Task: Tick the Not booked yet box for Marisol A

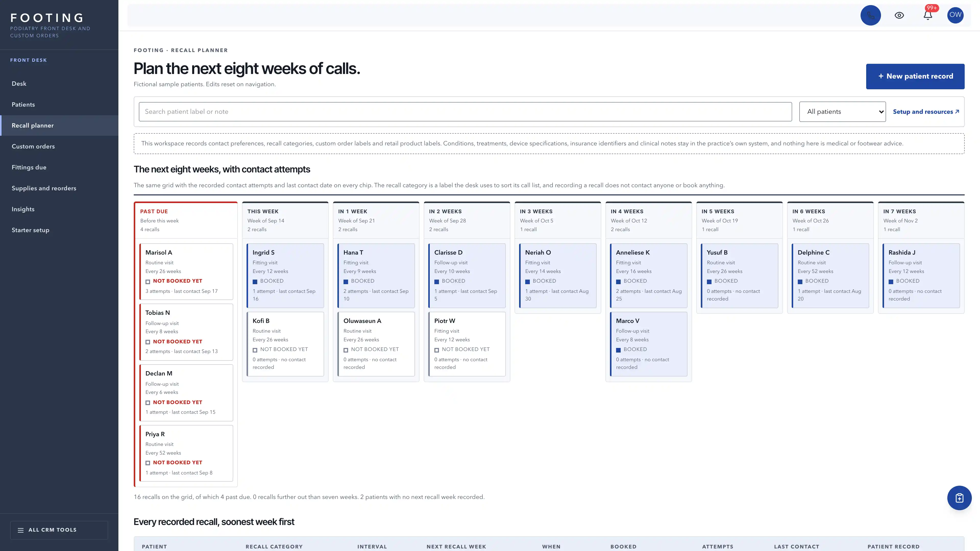Action: (148, 281)
